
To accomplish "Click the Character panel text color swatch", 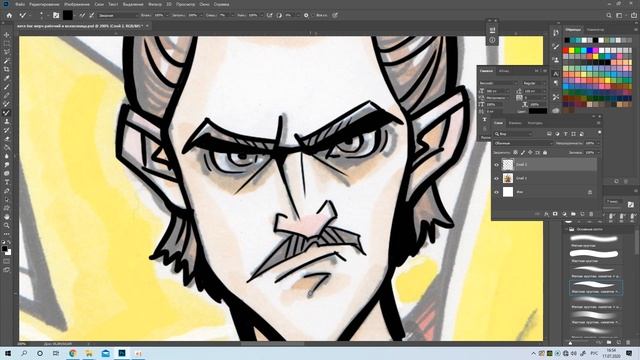I will coord(538,111).
